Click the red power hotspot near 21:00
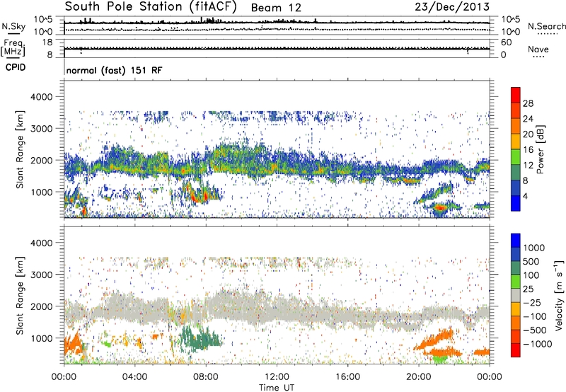The image size is (566, 392). [439, 207]
